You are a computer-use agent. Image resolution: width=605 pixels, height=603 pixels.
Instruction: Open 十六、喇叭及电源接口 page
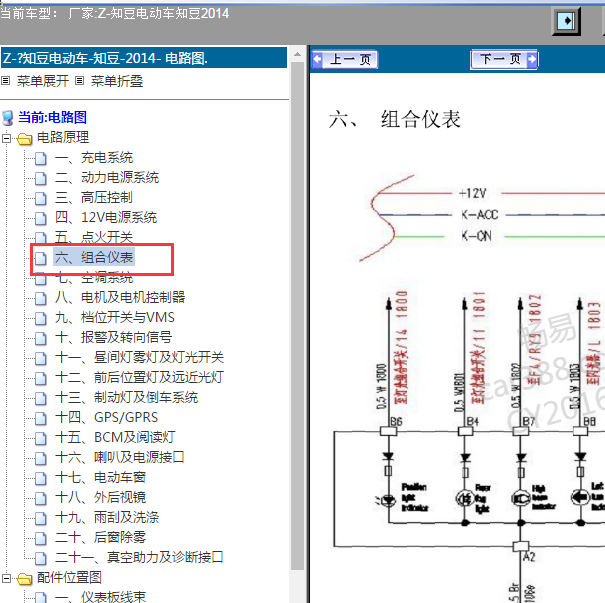tap(120, 458)
